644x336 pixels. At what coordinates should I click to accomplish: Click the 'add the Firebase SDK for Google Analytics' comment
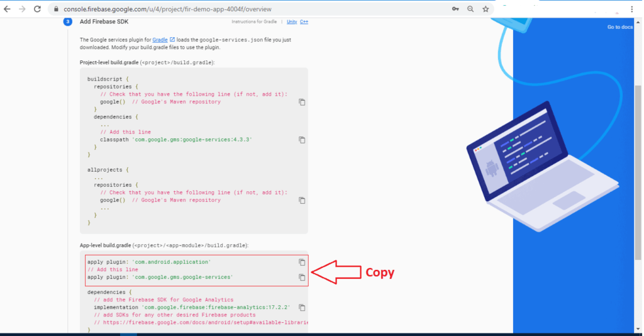point(164,300)
